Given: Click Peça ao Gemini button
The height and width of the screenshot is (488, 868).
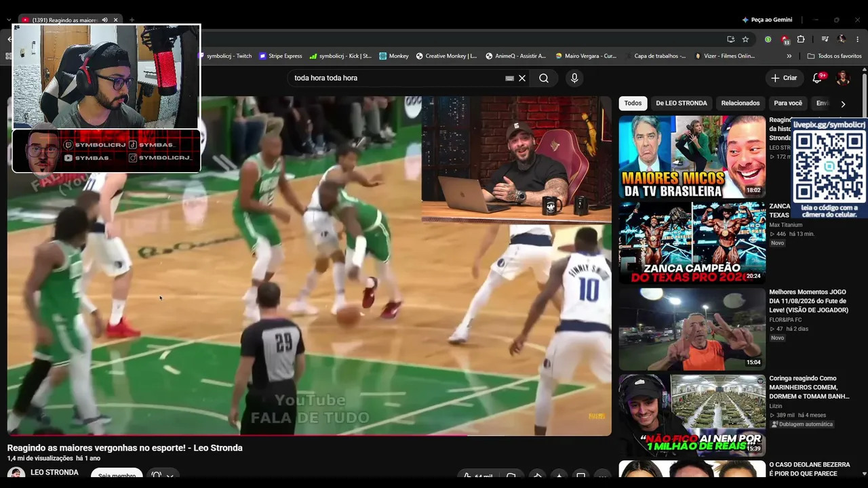Looking at the screenshot, I should pyautogui.click(x=767, y=20).
